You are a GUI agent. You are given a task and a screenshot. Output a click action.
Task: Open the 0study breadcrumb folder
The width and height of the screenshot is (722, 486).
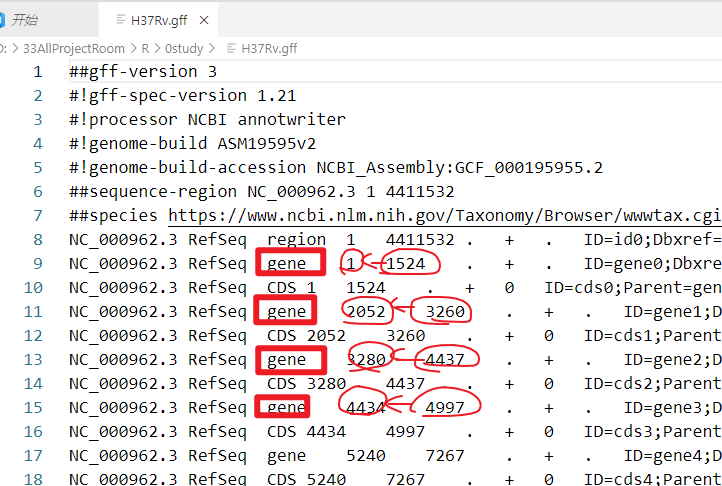tap(184, 48)
